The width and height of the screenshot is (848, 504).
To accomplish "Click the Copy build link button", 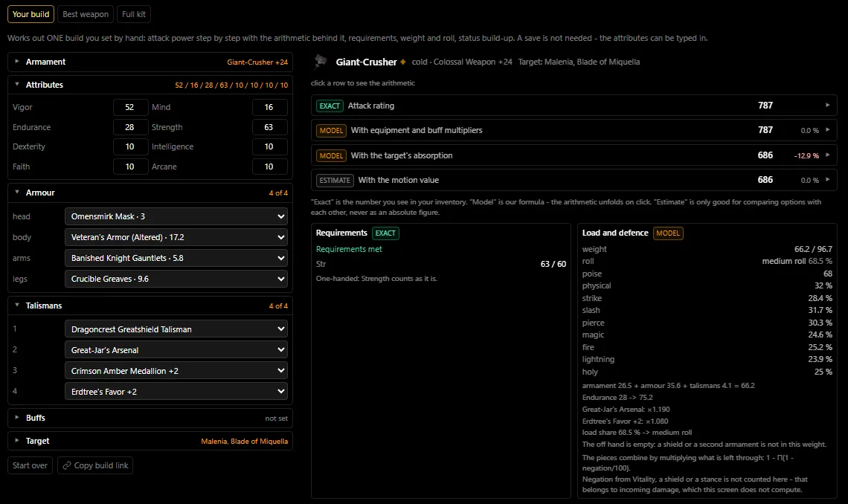I will (x=95, y=465).
